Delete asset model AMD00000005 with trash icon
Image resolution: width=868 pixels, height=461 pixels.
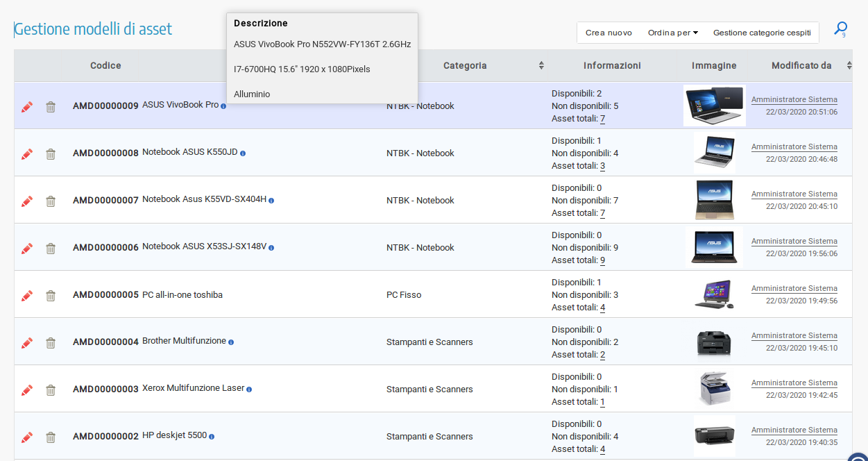click(x=51, y=296)
